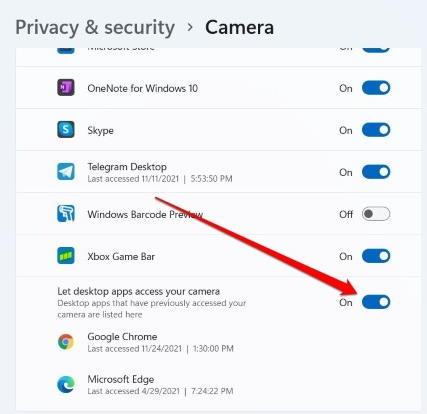Click the partially hidden Microsoft Store icon
Screen dimensions: 427x414
click(66, 50)
